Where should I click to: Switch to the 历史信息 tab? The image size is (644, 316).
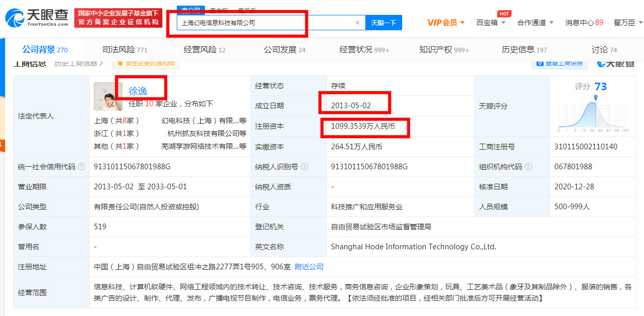click(524, 50)
